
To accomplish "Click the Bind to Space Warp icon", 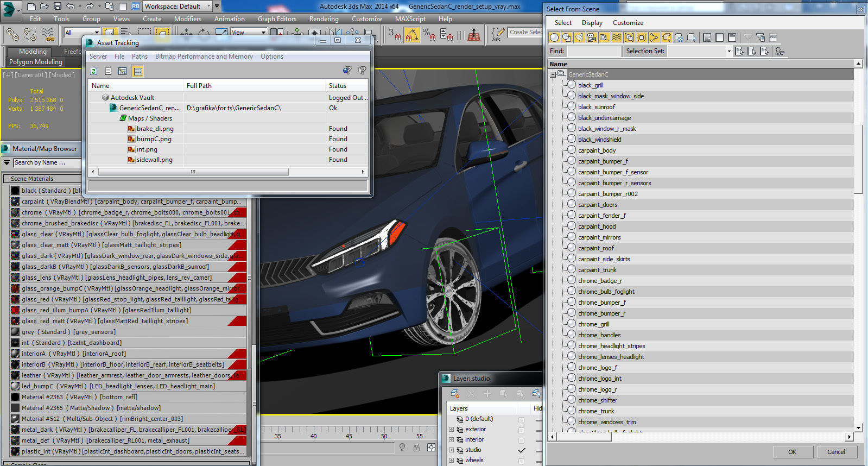I will [x=48, y=35].
